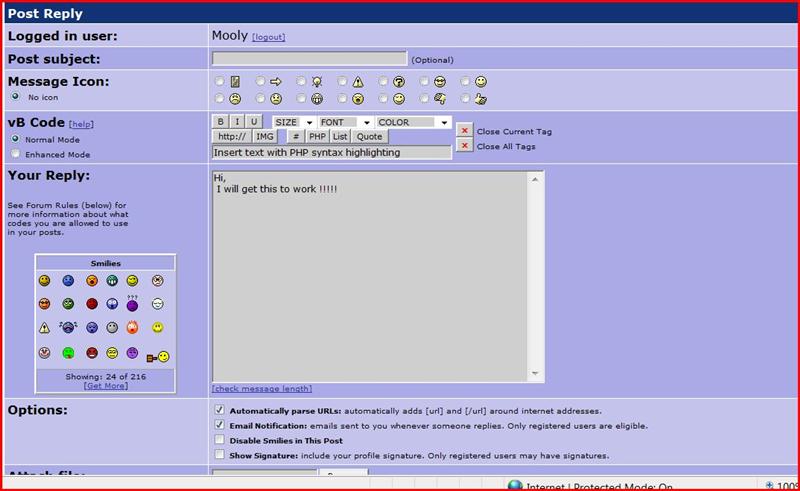This screenshot has height=491, width=800.
Task: Click inside the Your Reply text area
Action: pos(370,277)
